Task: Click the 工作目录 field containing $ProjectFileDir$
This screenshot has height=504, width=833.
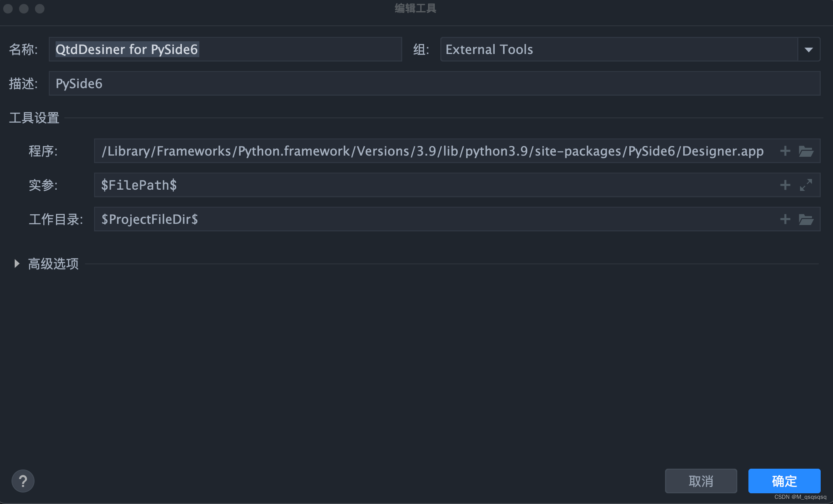Action: click(x=433, y=219)
